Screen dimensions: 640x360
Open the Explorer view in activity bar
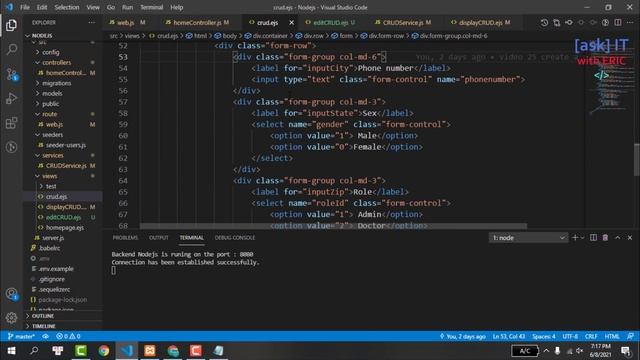[11, 25]
